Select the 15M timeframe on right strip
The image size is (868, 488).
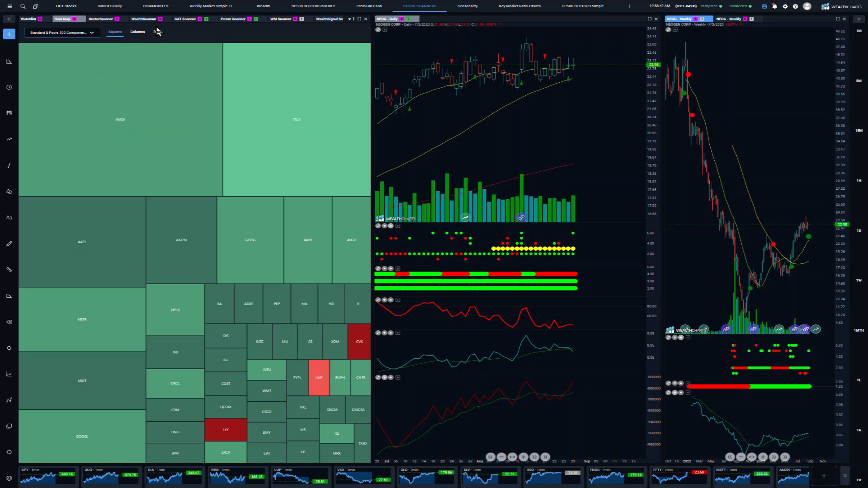click(x=859, y=131)
